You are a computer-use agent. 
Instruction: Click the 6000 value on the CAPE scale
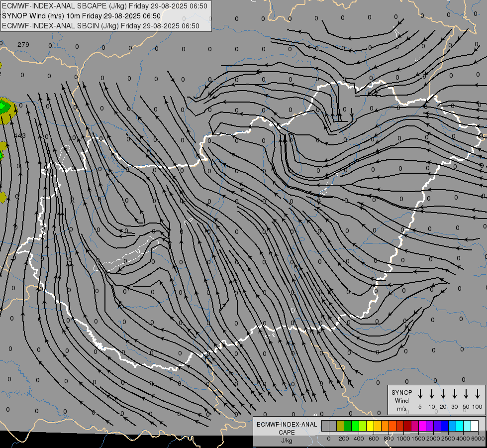478,439
